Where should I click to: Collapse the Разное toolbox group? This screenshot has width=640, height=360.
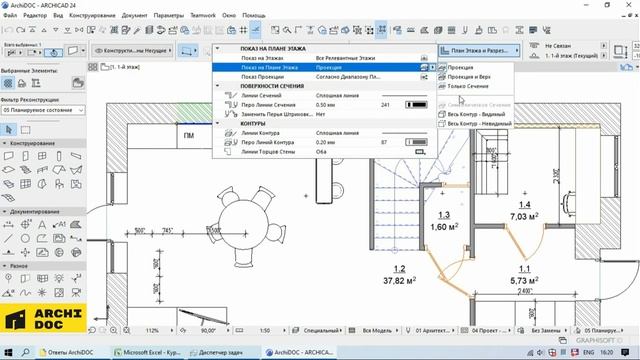[x=4, y=266]
